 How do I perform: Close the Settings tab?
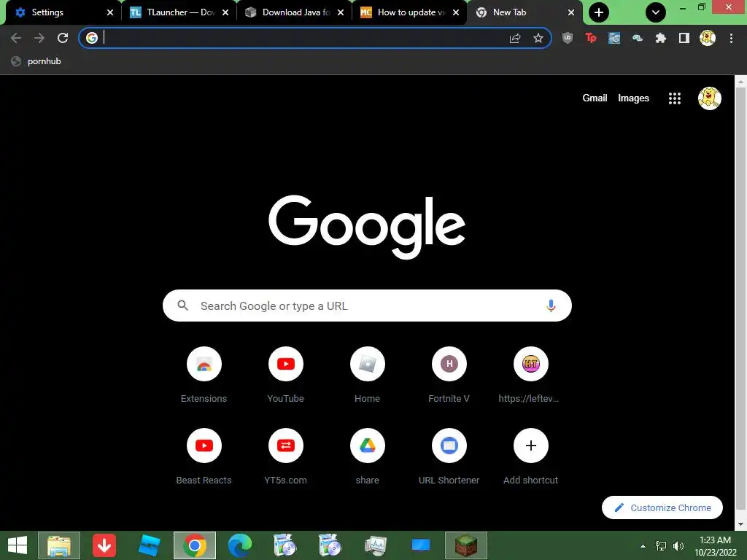[x=110, y=12]
